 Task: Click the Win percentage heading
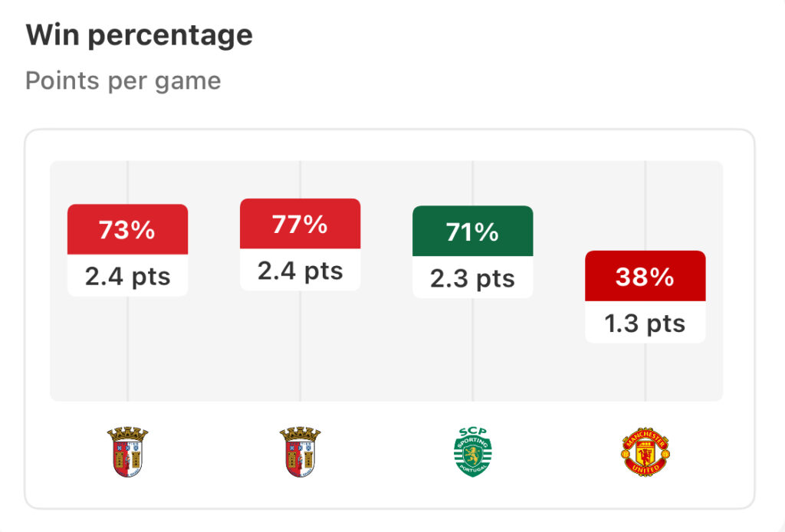pos(140,35)
